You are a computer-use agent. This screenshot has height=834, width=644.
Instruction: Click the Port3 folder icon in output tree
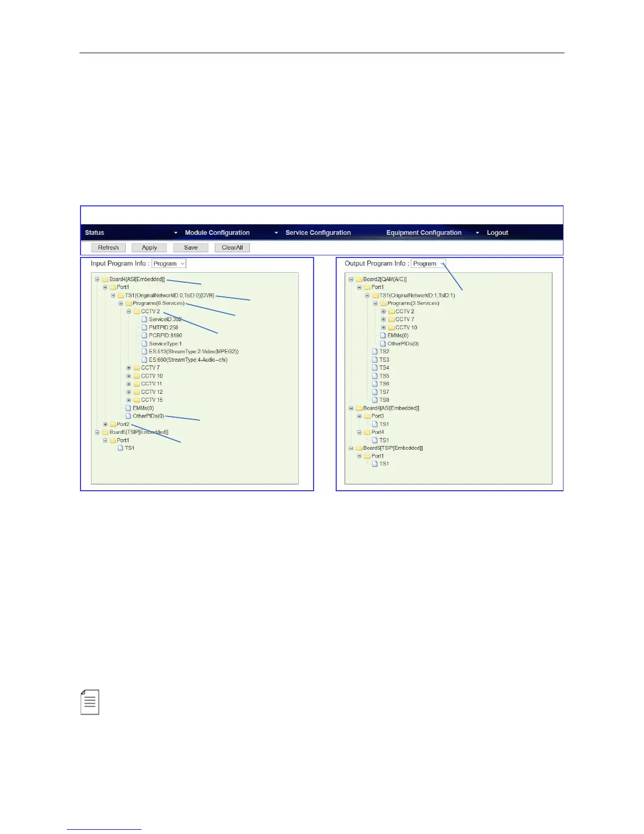(x=367, y=416)
